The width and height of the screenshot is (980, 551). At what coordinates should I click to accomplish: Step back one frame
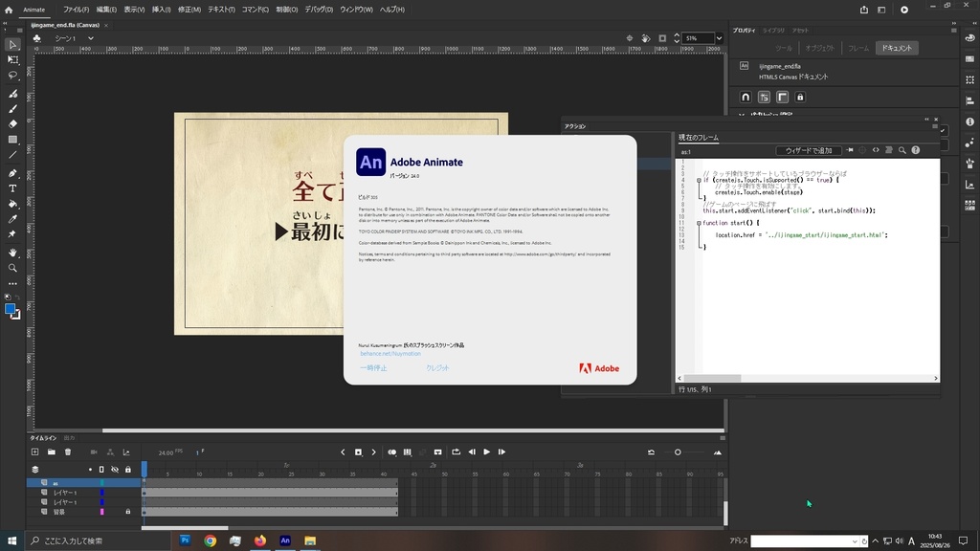click(x=472, y=452)
